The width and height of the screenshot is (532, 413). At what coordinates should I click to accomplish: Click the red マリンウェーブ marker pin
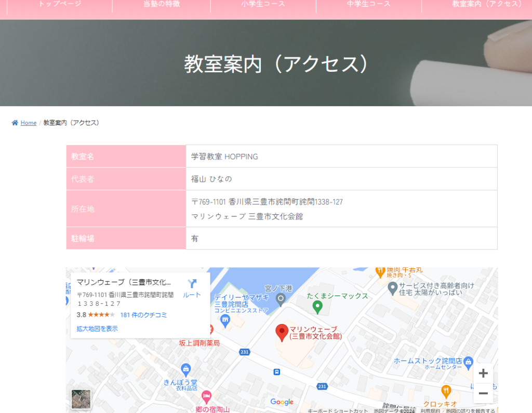[282, 330]
